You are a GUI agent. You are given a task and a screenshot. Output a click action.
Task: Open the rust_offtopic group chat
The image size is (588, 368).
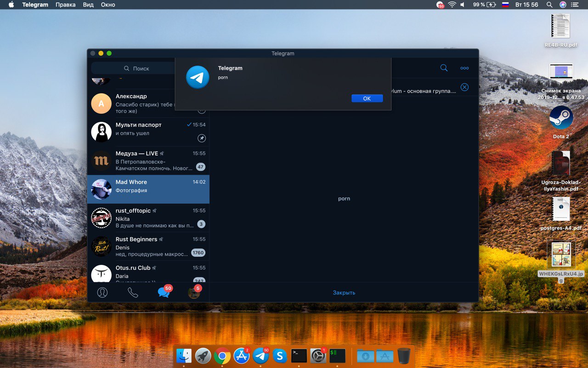tap(148, 218)
